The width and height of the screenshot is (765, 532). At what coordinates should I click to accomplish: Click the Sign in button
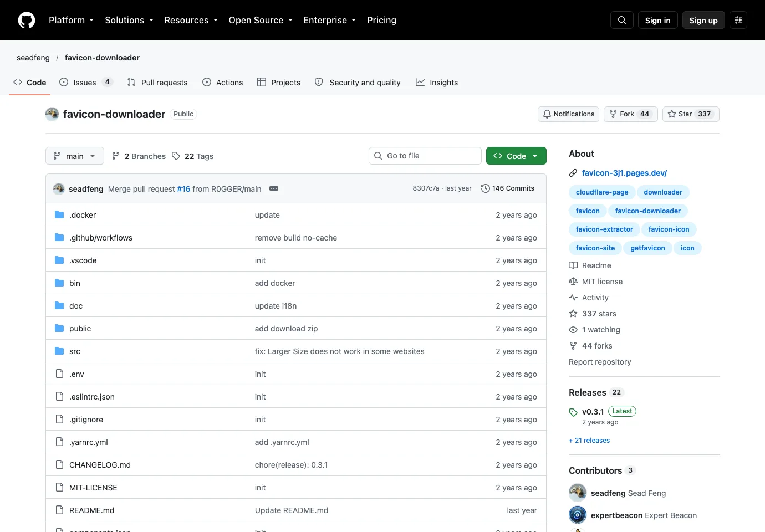(658, 21)
